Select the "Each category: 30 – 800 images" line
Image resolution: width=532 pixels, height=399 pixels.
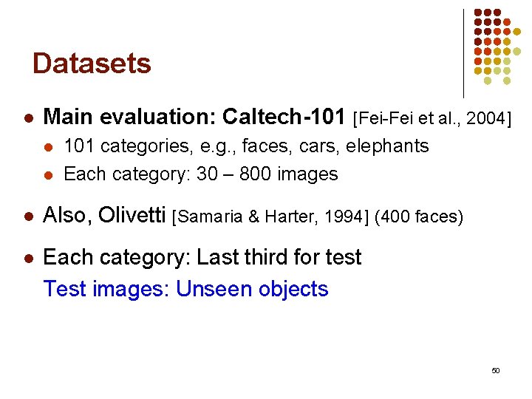200,174
